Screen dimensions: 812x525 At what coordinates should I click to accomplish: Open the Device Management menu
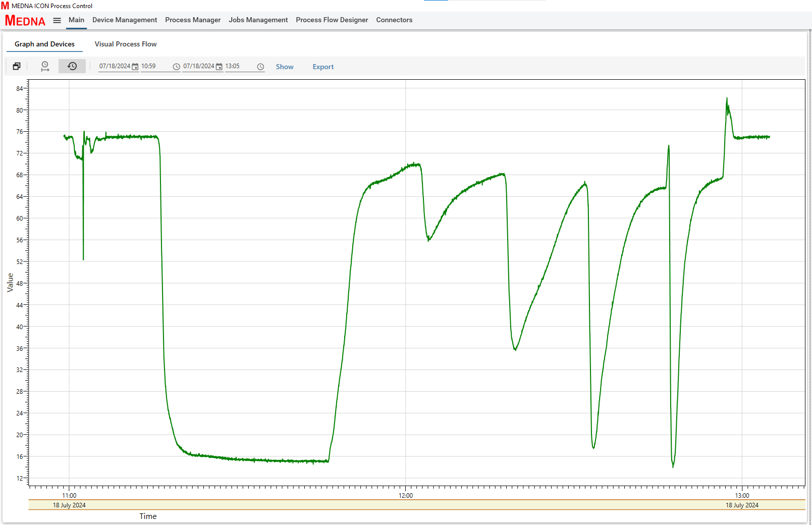(x=125, y=20)
